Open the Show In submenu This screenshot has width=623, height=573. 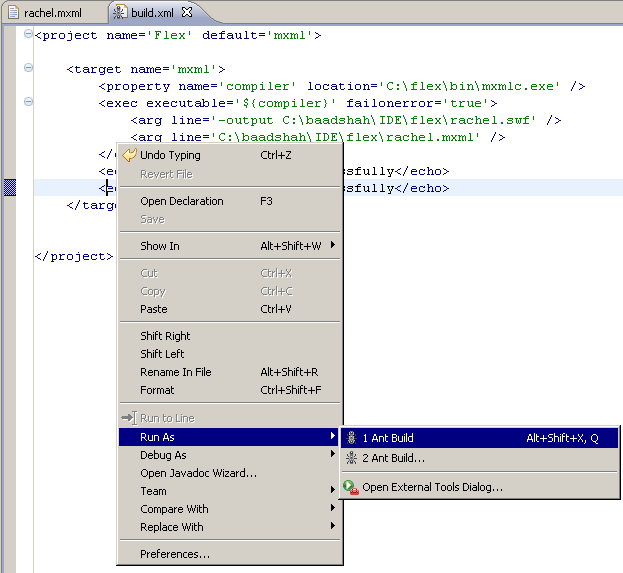(x=230, y=246)
